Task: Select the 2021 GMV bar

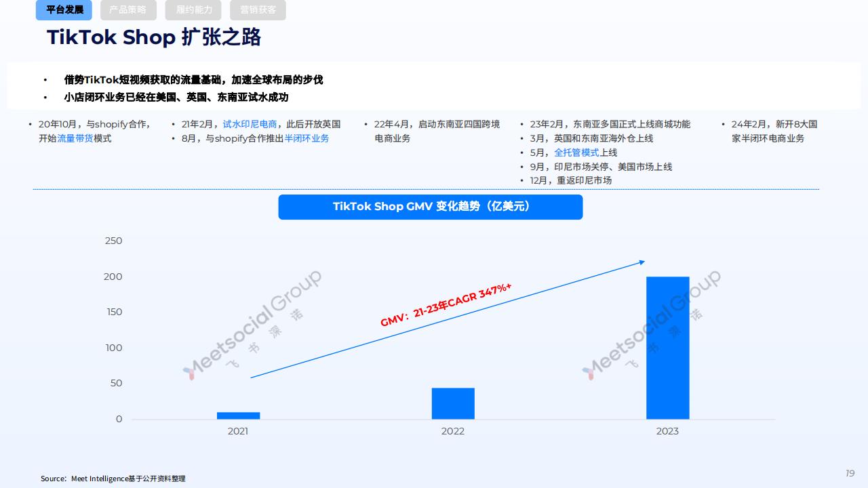Action: pos(238,415)
